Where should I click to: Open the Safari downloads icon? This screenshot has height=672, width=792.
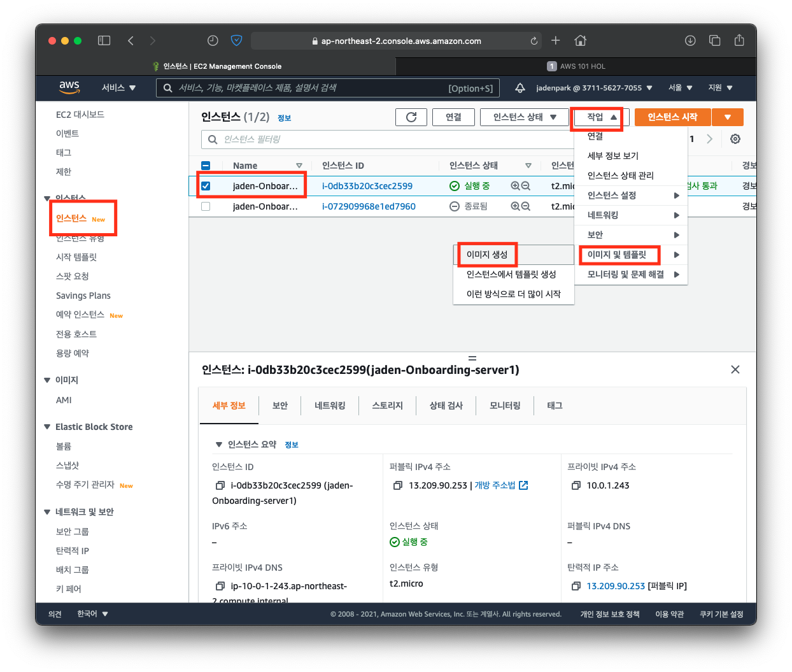(690, 41)
